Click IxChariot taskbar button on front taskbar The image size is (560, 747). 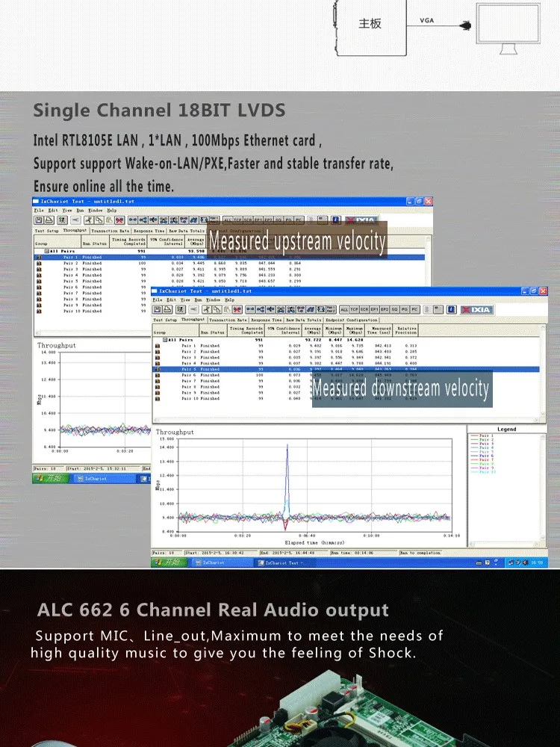[221, 562]
